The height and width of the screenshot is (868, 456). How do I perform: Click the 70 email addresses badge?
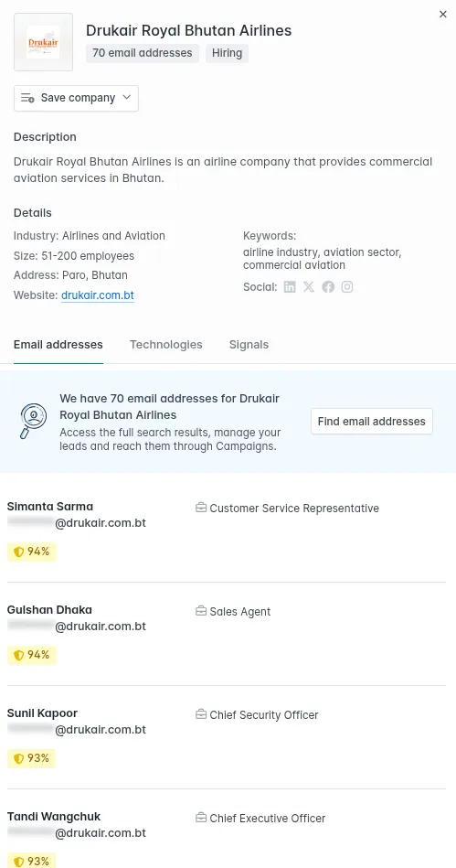143,53
